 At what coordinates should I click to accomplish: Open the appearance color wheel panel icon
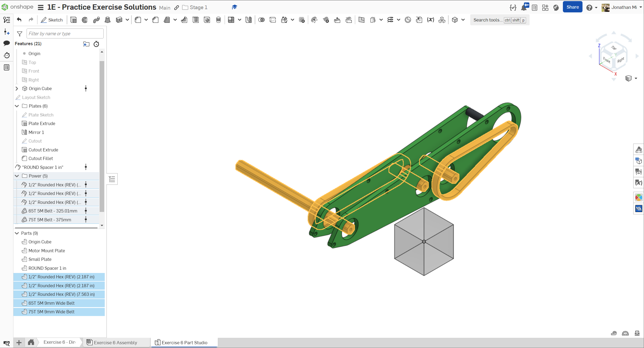tap(638, 197)
